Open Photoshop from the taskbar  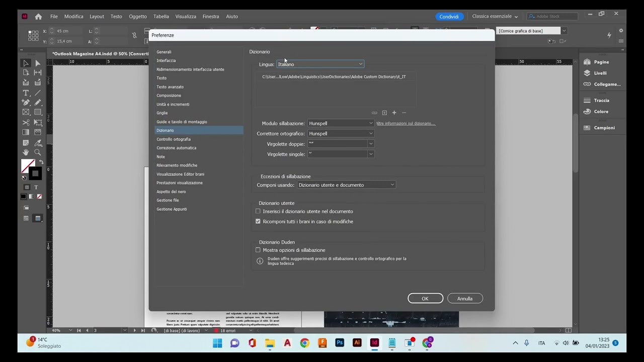point(340,343)
